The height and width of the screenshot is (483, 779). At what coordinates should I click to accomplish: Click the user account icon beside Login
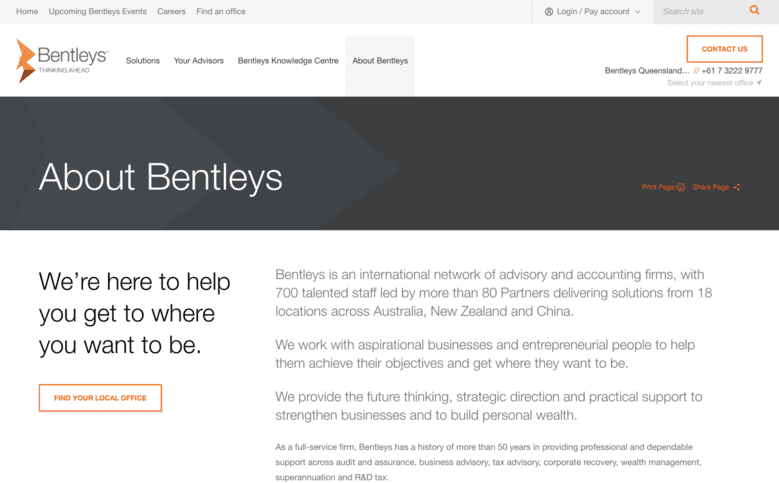tap(548, 11)
